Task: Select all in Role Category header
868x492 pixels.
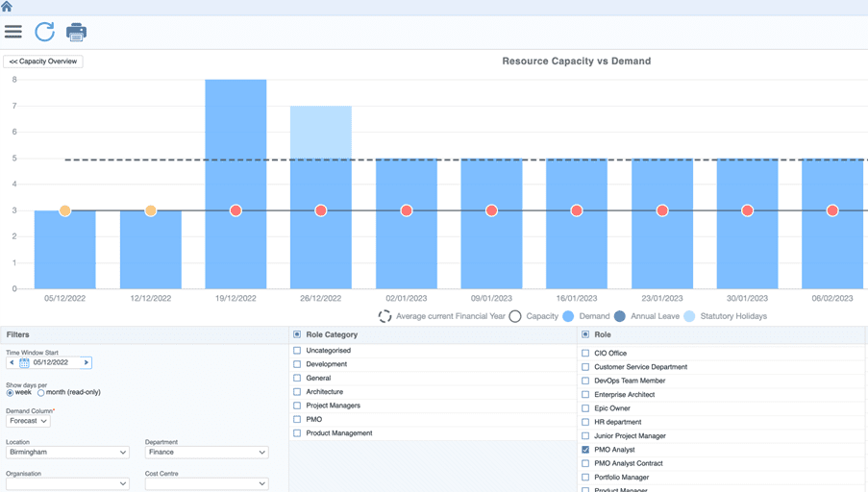Action: tap(297, 334)
